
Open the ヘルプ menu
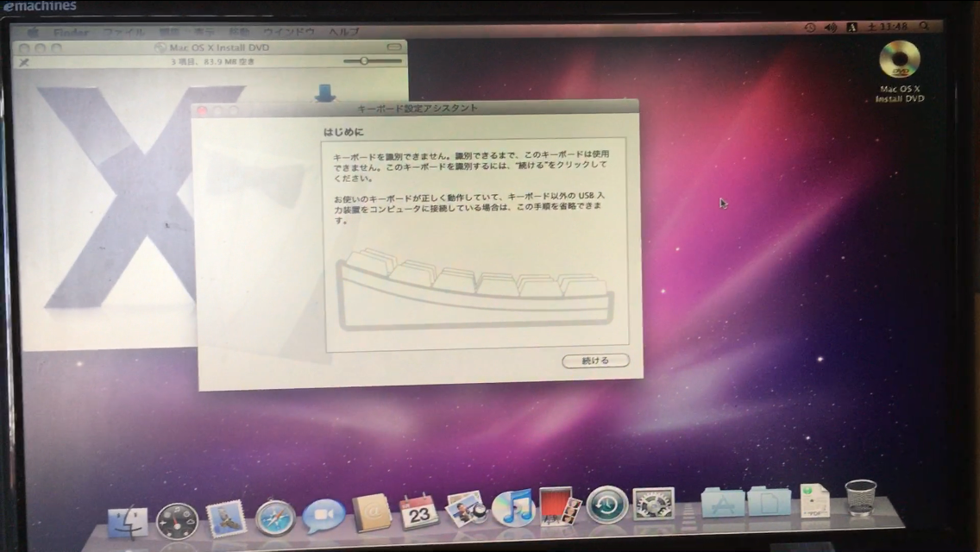(343, 31)
